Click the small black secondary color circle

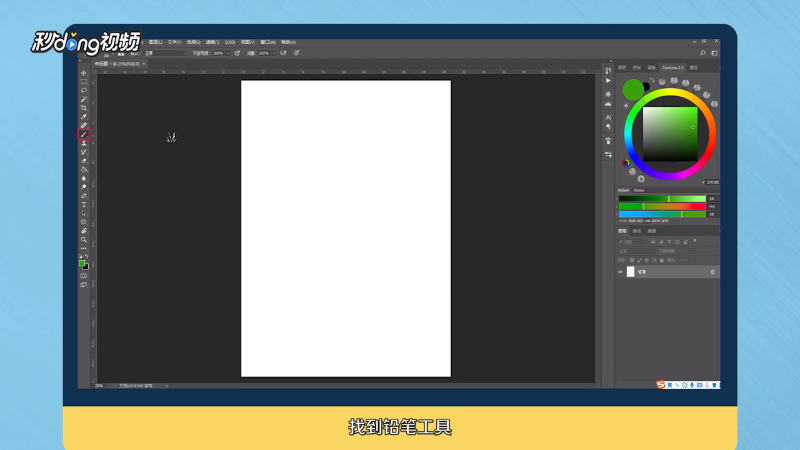click(646, 86)
